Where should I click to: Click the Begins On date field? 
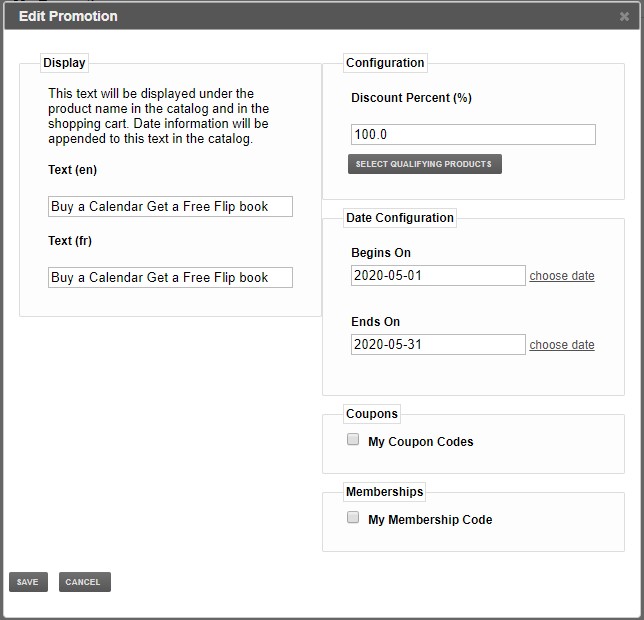(x=438, y=275)
